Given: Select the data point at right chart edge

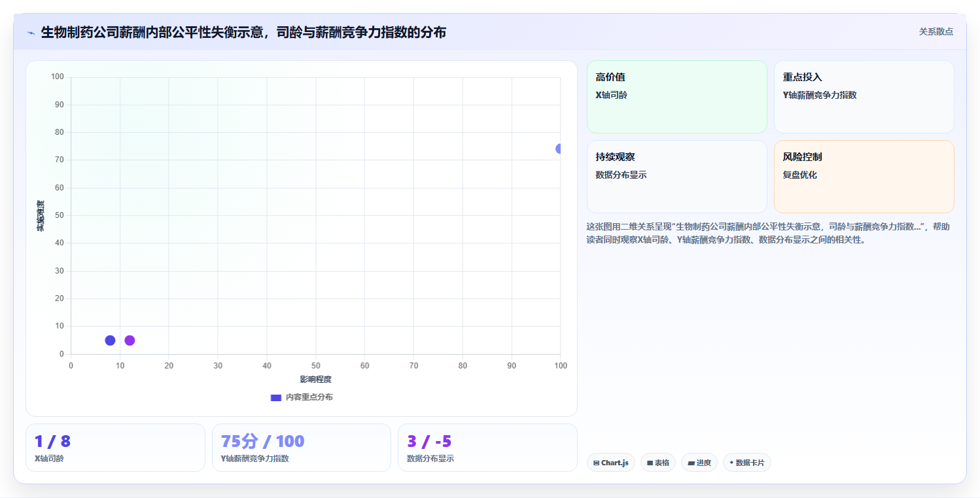Looking at the screenshot, I should pyautogui.click(x=559, y=149).
